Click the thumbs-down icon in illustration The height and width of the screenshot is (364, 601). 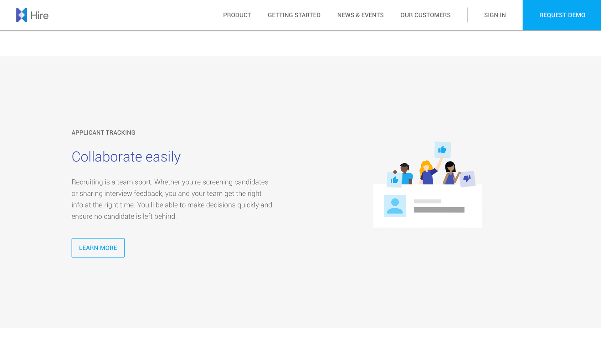(x=467, y=179)
